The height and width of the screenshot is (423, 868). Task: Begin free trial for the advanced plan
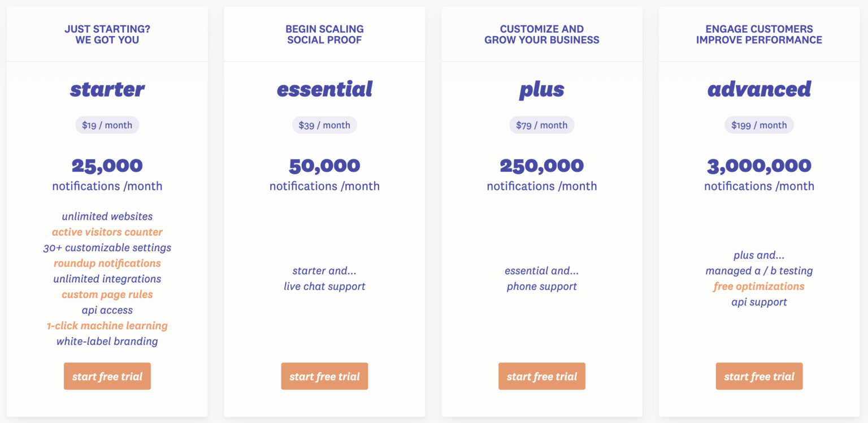click(759, 376)
